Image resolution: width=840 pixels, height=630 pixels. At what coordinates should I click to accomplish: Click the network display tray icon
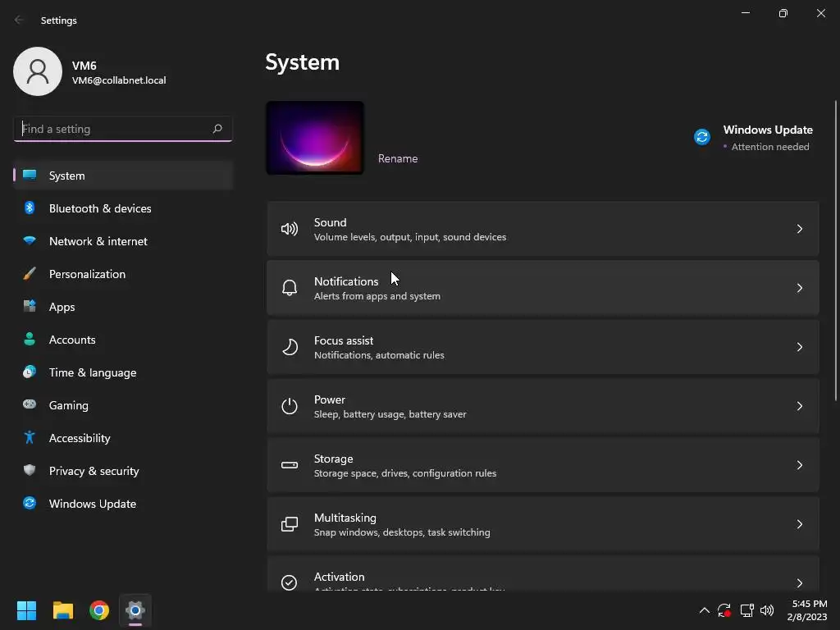746,610
